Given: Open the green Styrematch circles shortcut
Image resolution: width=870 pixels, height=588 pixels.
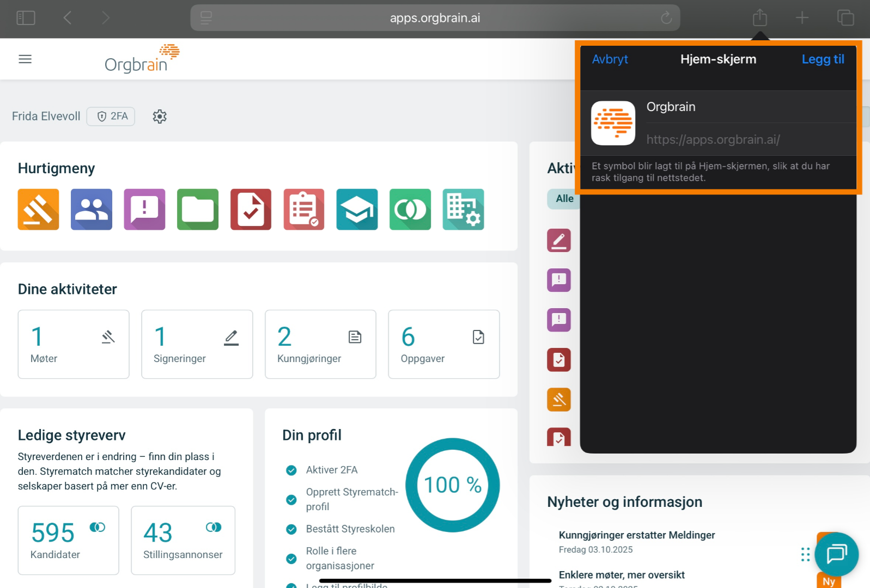Looking at the screenshot, I should (410, 210).
